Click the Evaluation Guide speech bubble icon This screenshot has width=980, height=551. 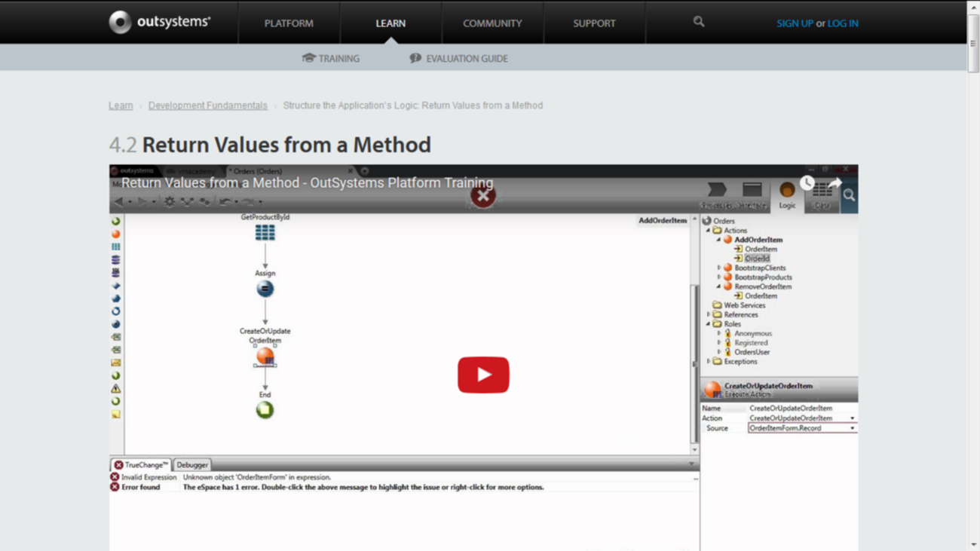tap(415, 58)
